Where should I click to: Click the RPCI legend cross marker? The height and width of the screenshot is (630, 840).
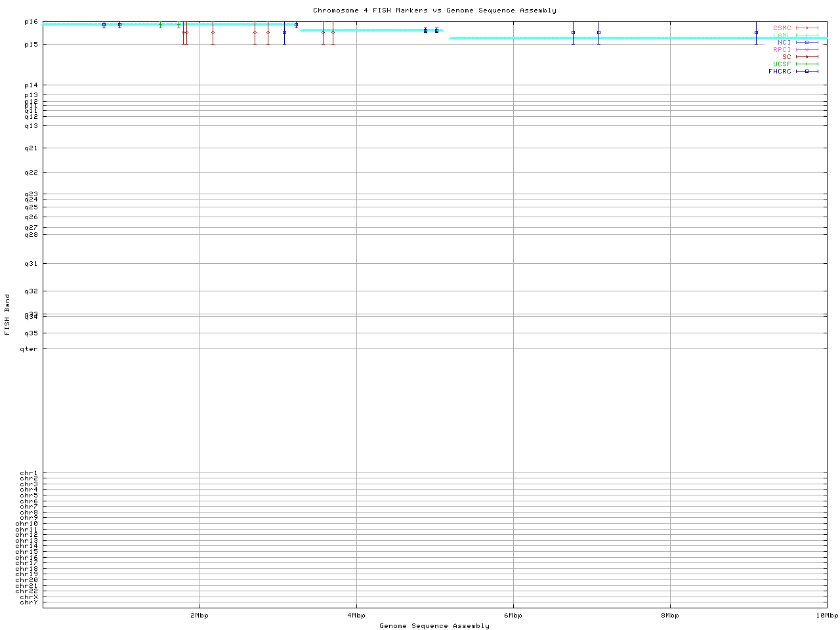[x=807, y=50]
